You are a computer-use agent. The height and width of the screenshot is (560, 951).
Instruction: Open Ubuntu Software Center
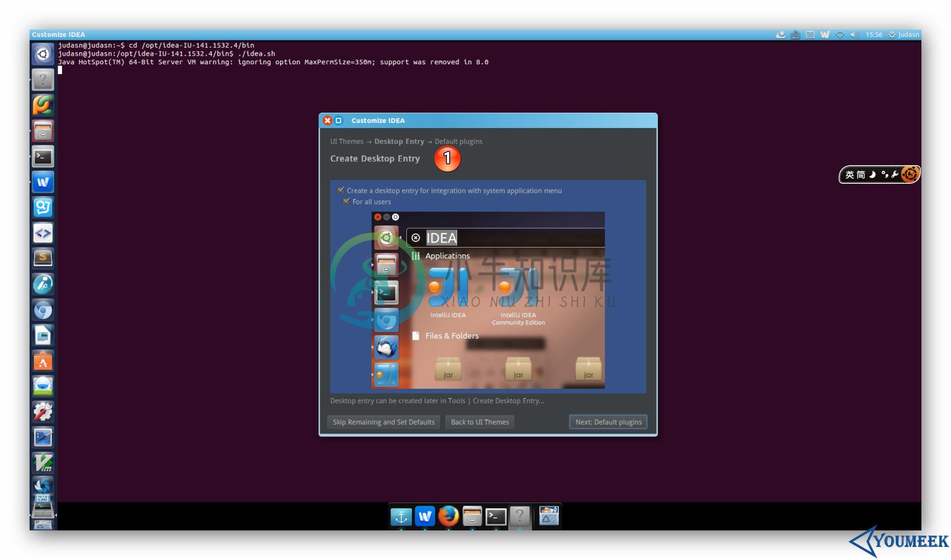(x=43, y=361)
